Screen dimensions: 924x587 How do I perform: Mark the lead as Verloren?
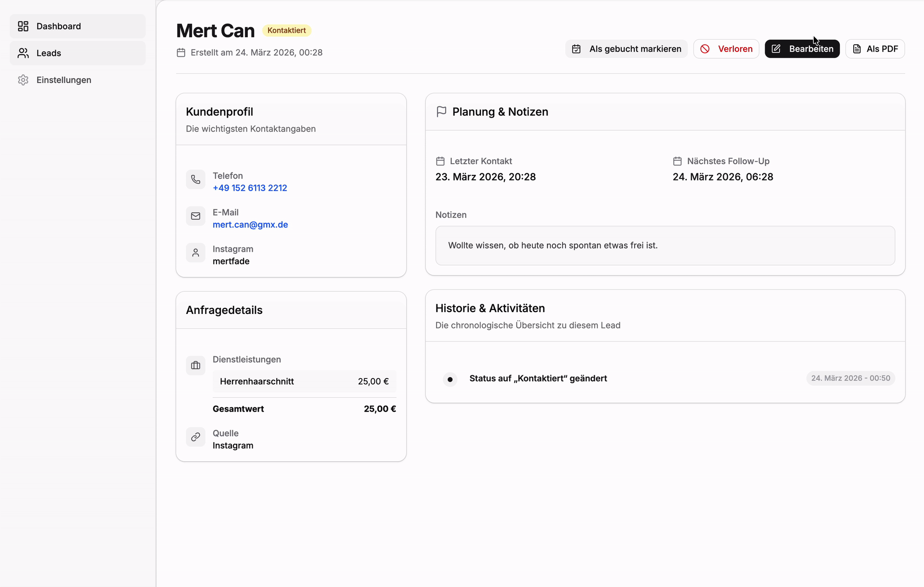click(726, 49)
